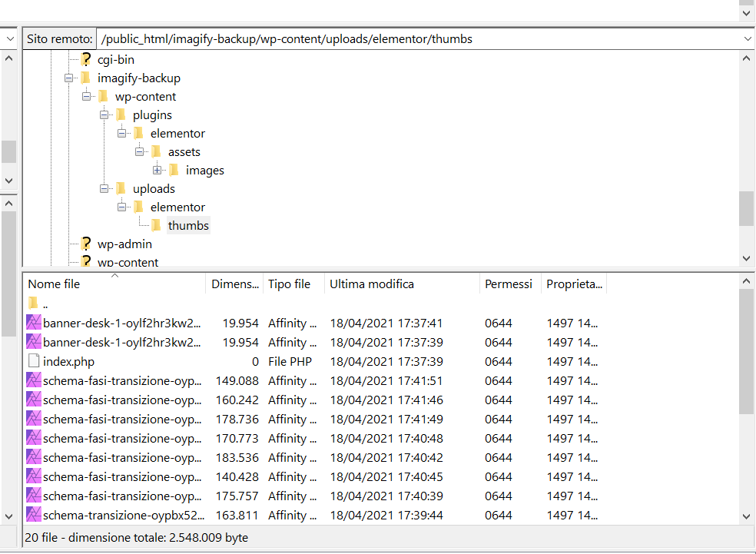This screenshot has width=756, height=554.
Task: Select the wp-admin tree entry
Action: pos(124,244)
